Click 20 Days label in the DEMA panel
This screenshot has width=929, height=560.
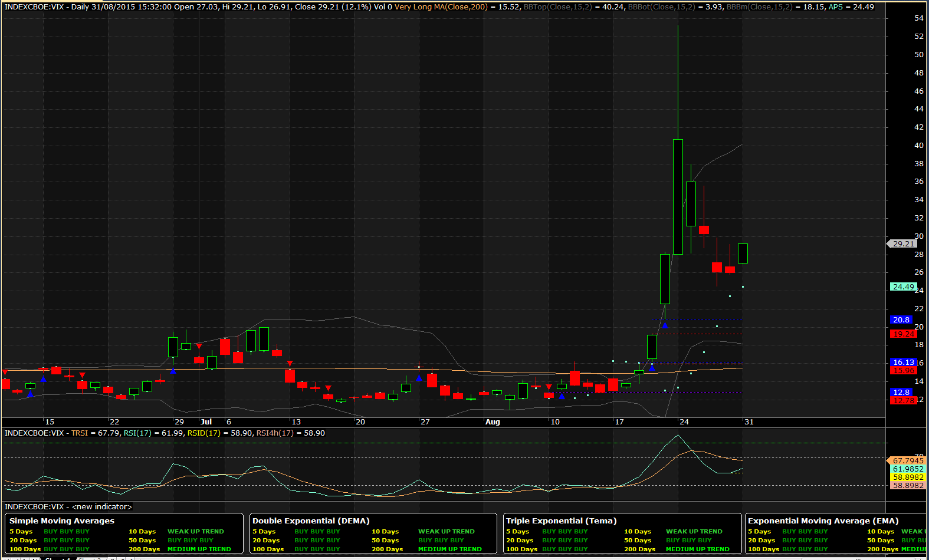266,541
